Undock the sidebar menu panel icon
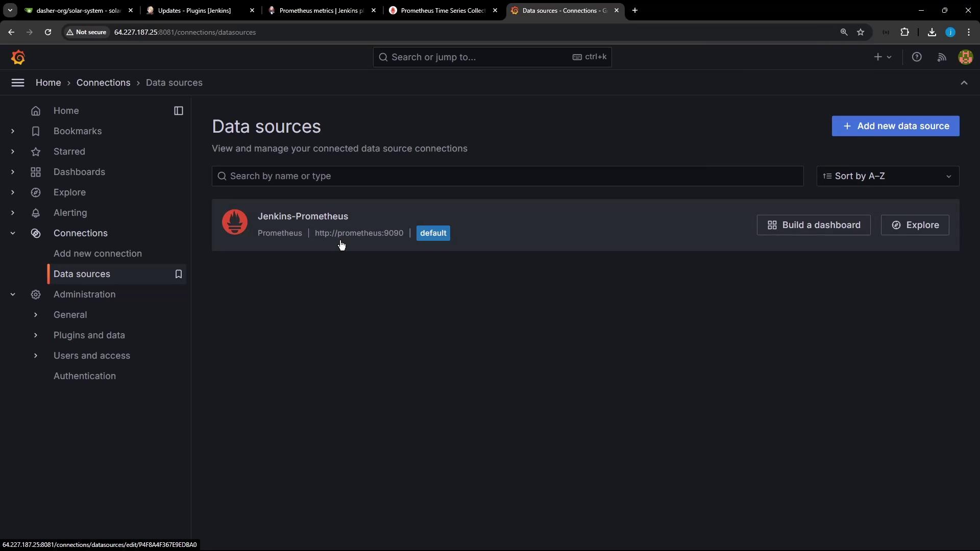Image resolution: width=980 pixels, height=551 pixels. pos(179,111)
